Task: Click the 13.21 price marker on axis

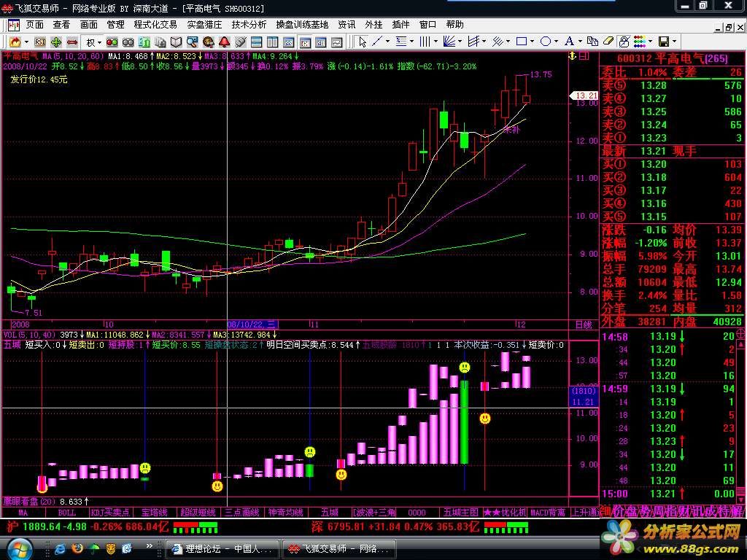Action: 584,96
